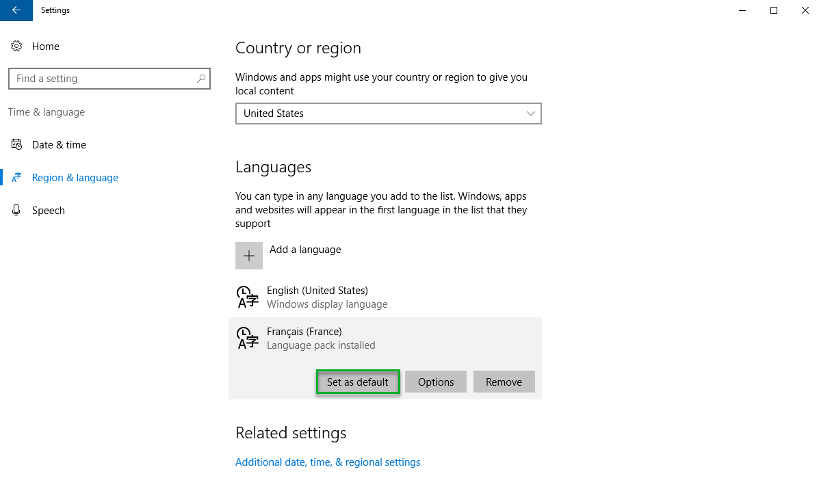Minimize the Settings window
The width and height of the screenshot is (819, 504).
coord(742,10)
